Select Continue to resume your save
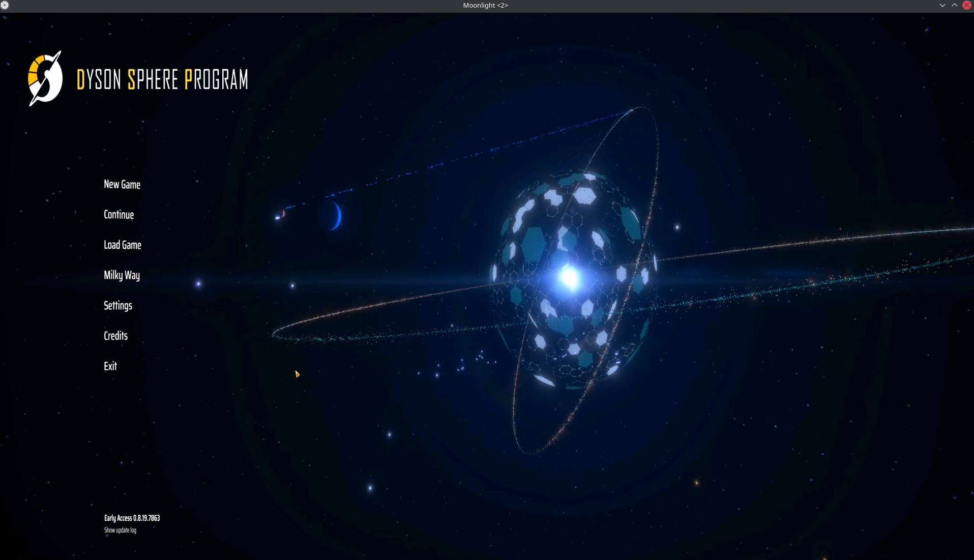 coord(119,214)
